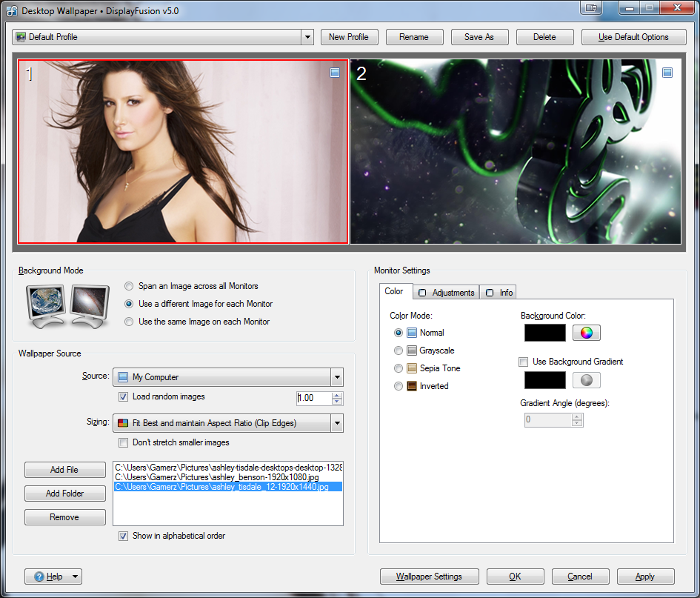Disable Load random images checkbox

124,396
